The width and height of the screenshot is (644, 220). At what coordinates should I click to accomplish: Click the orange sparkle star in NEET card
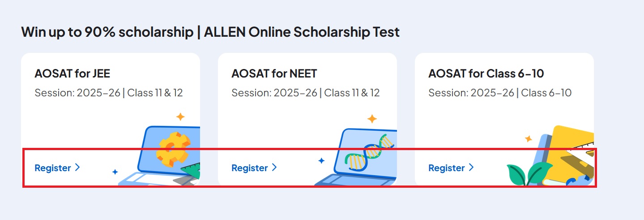click(x=372, y=119)
